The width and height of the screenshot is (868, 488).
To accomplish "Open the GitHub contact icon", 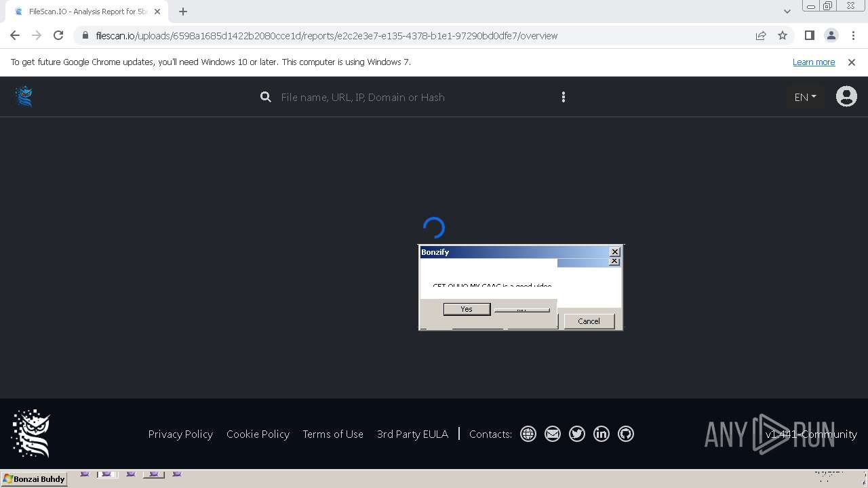I will 626,434.
